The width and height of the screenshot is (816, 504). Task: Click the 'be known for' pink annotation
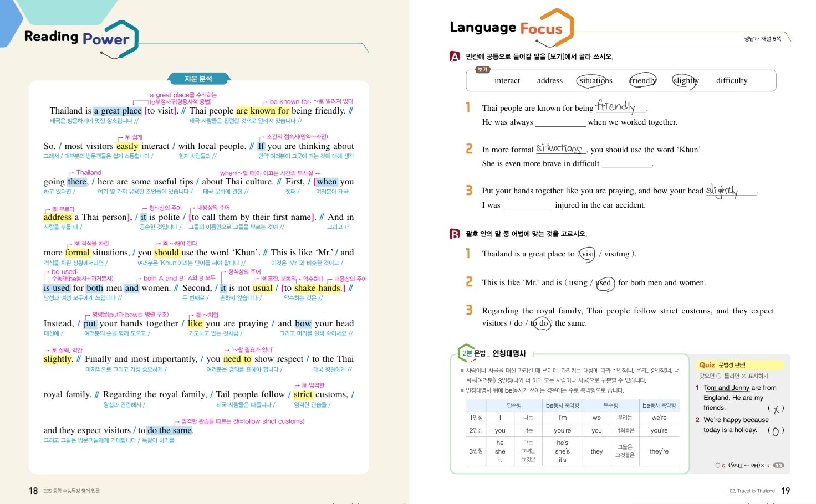coord(311,101)
